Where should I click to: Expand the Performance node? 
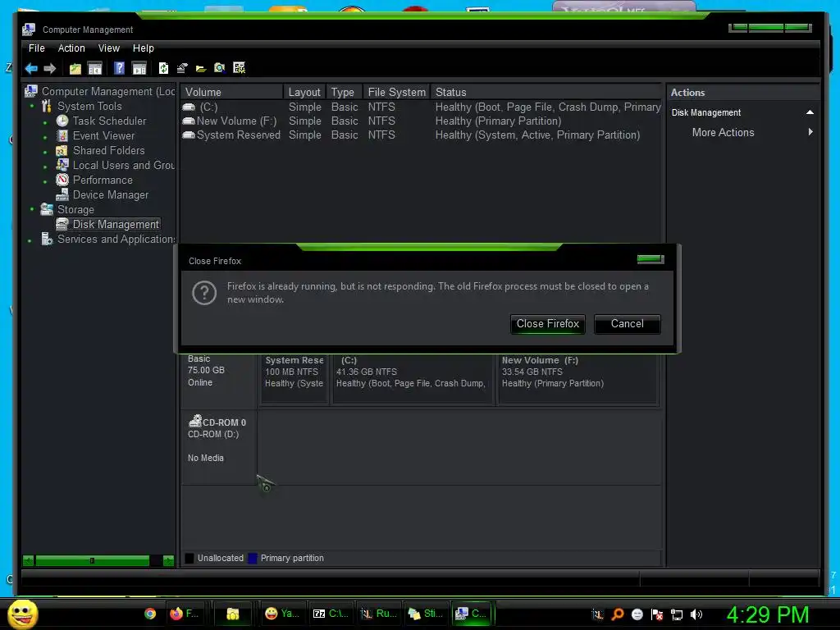click(45, 181)
